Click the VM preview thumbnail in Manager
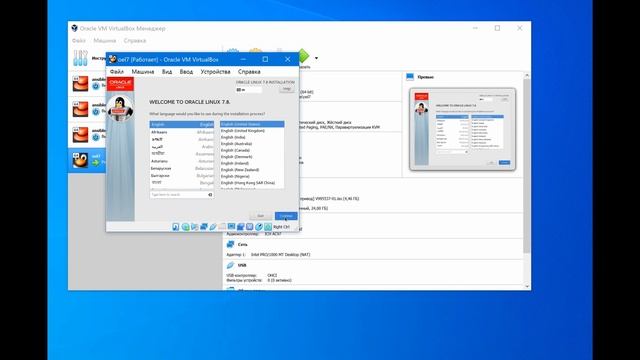The height and width of the screenshot is (360, 640). 462,129
